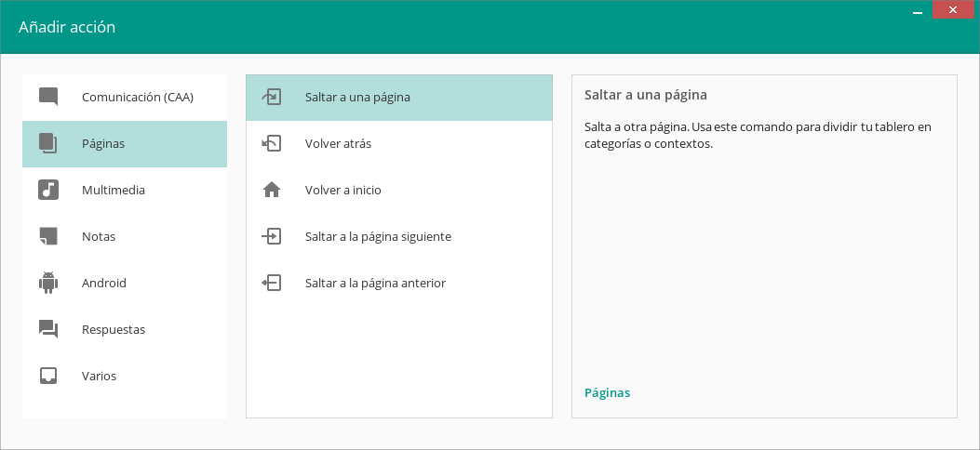Image resolution: width=980 pixels, height=450 pixels.
Task: Close the Añadir acción dialog
Action: point(953,10)
